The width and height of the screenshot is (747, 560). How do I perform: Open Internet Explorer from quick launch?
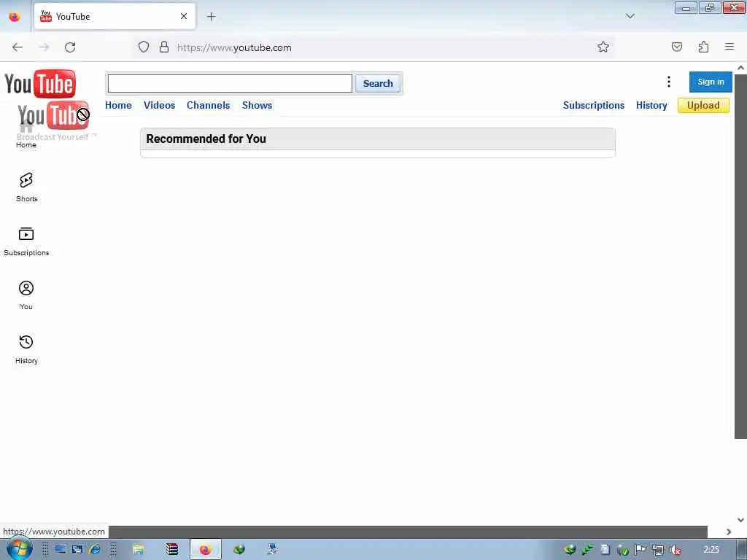point(95,550)
